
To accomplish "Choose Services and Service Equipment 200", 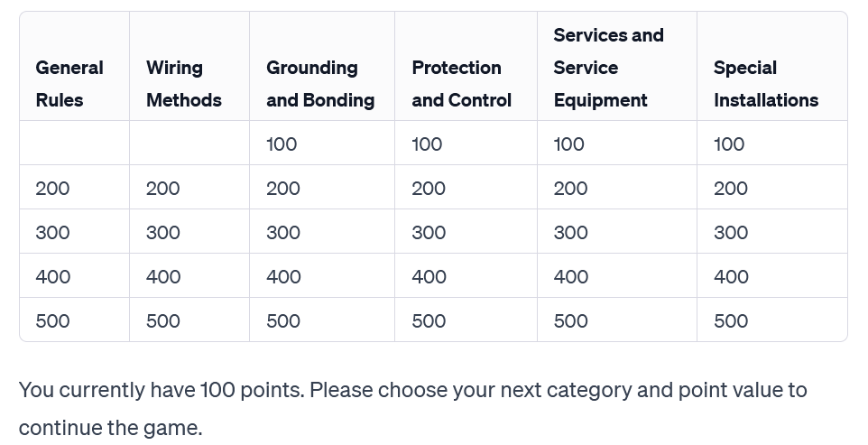I will [x=570, y=189].
